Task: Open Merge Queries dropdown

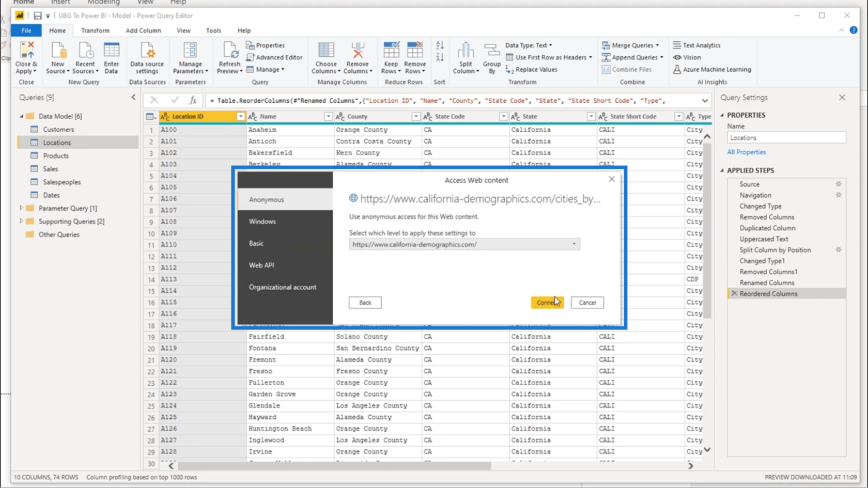Action: (x=630, y=45)
